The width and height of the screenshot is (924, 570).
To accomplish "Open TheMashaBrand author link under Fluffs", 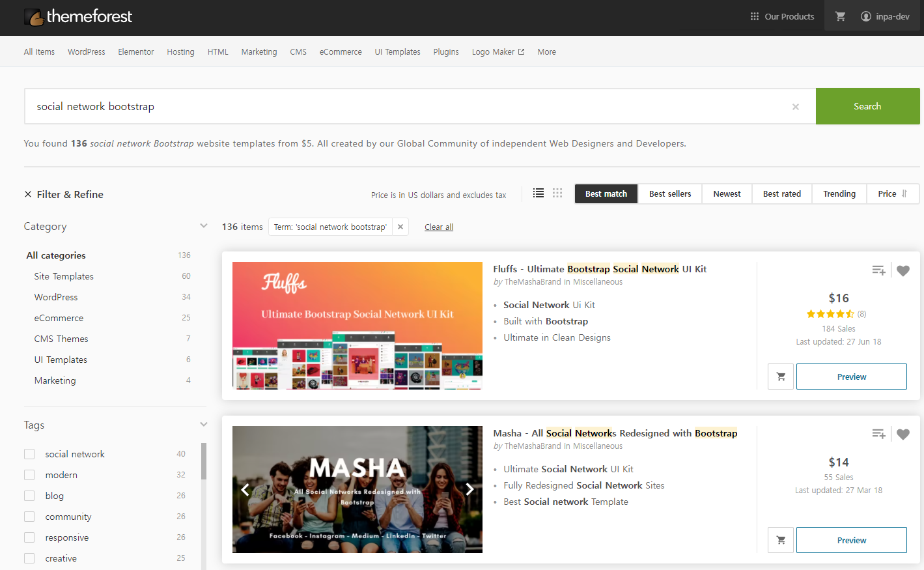I will (533, 282).
